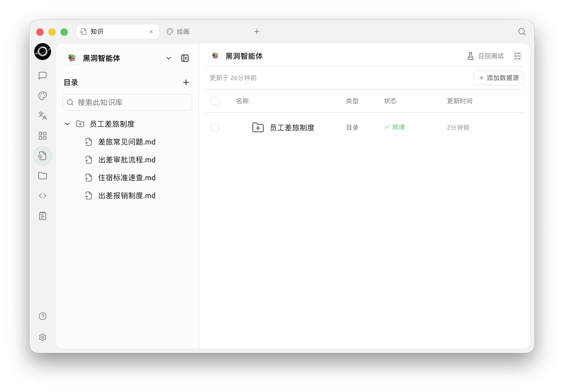Switch to the 知识 tab
Screen dimensions: 564x392
[x=118, y=32]
